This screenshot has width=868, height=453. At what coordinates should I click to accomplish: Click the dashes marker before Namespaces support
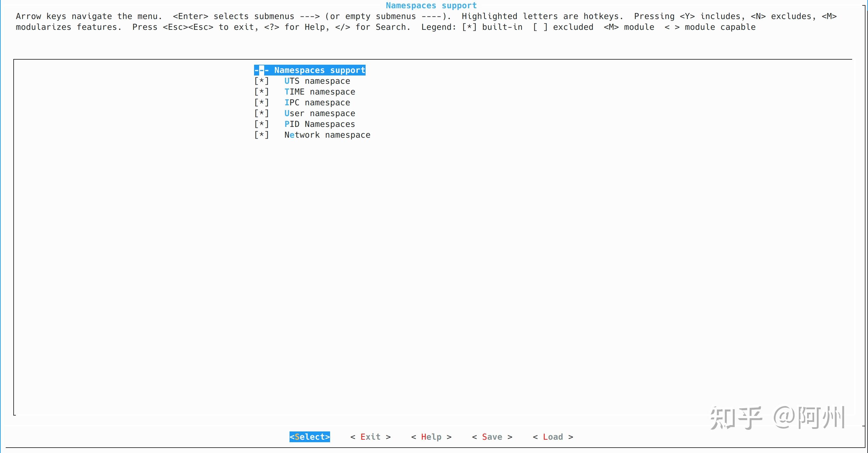[x=261, y=70]
